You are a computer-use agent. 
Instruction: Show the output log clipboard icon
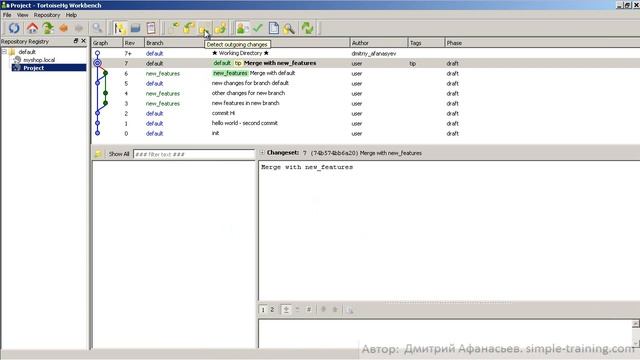click(151, 28)
